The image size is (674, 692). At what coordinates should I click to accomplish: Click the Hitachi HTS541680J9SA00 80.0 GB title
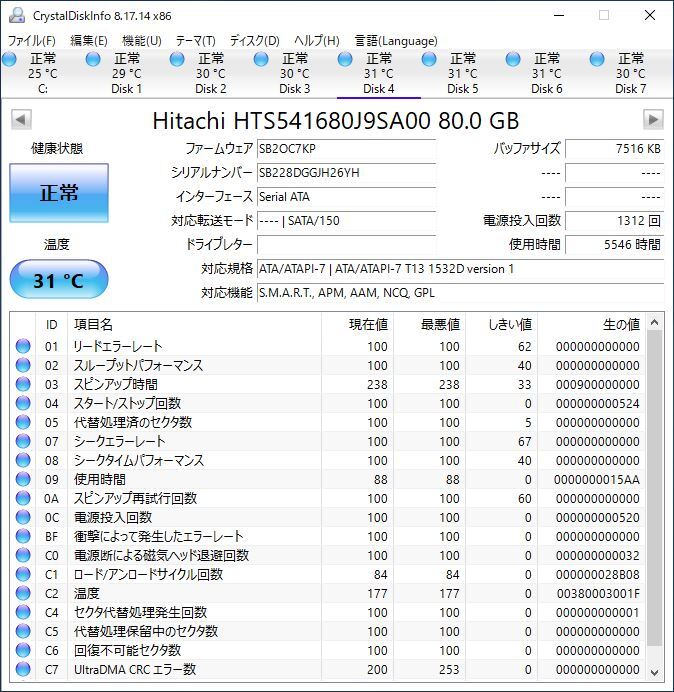click(335, 120)
